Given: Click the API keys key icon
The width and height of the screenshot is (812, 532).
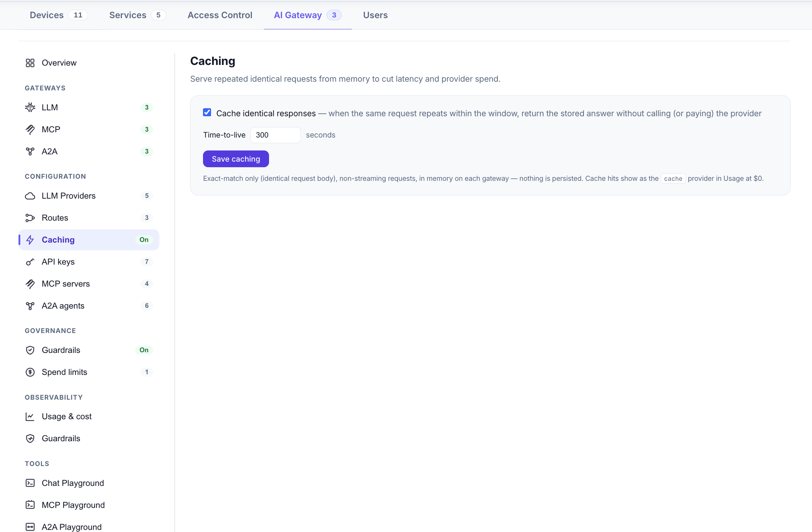Looking at the screenshot, I should pyautogui.click(x=30, y=262).
